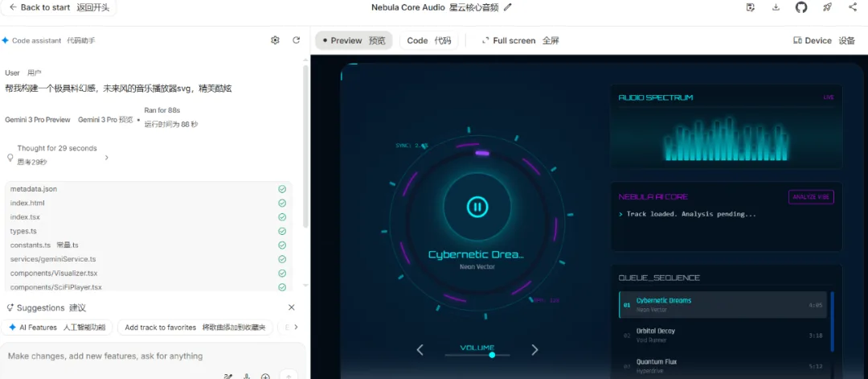Reset the conversation with the refresh icon
The width and height of the screenshot is (868, 379).
tap(296, 40)
